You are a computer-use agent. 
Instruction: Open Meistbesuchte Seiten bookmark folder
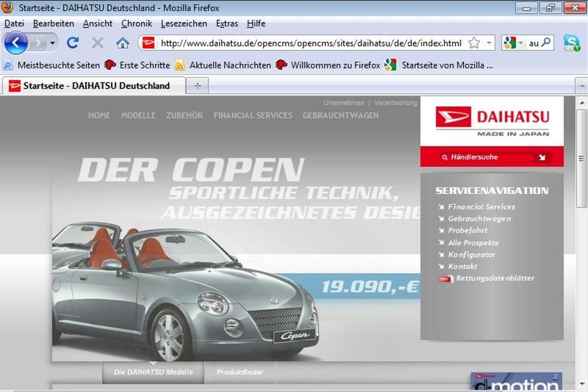(x=52, y=65)
